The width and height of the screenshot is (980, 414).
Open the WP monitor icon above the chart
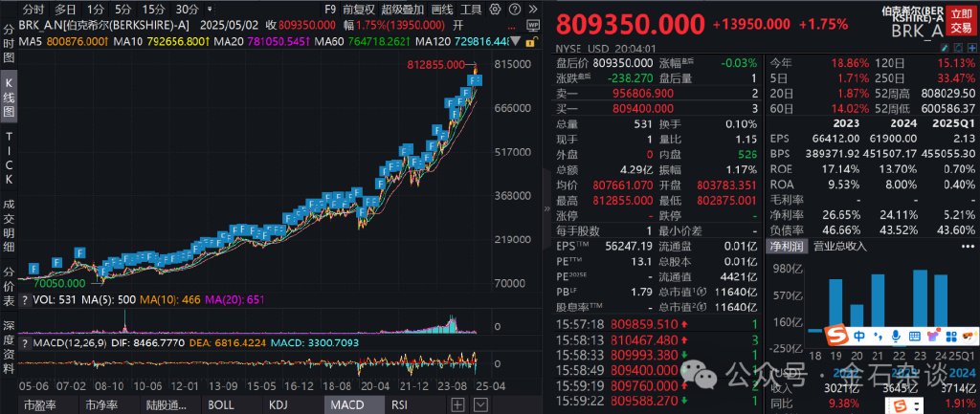[532, 26]
